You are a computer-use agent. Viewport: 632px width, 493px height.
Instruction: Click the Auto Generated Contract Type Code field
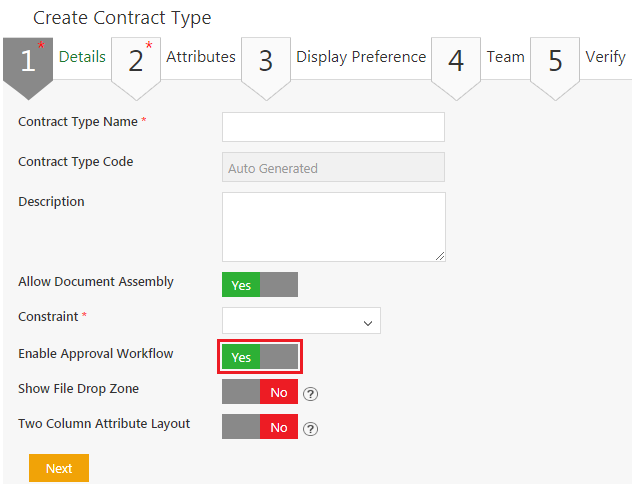(x=333, y=168)
